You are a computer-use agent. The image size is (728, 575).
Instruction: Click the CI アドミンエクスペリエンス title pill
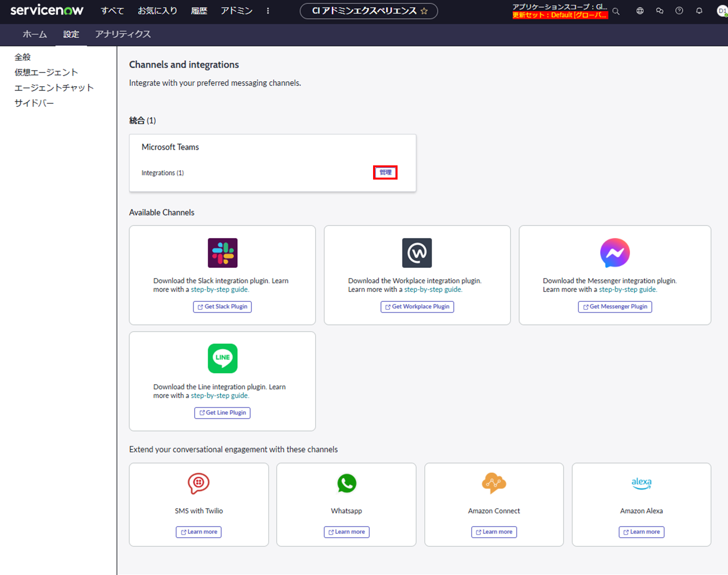tap(369, 11)
